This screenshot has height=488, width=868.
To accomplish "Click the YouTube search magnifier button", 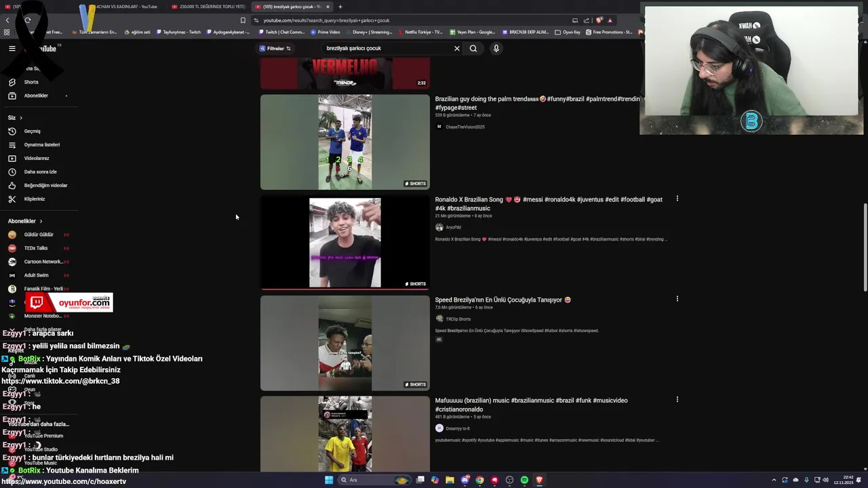I will [x=473, y=48].
